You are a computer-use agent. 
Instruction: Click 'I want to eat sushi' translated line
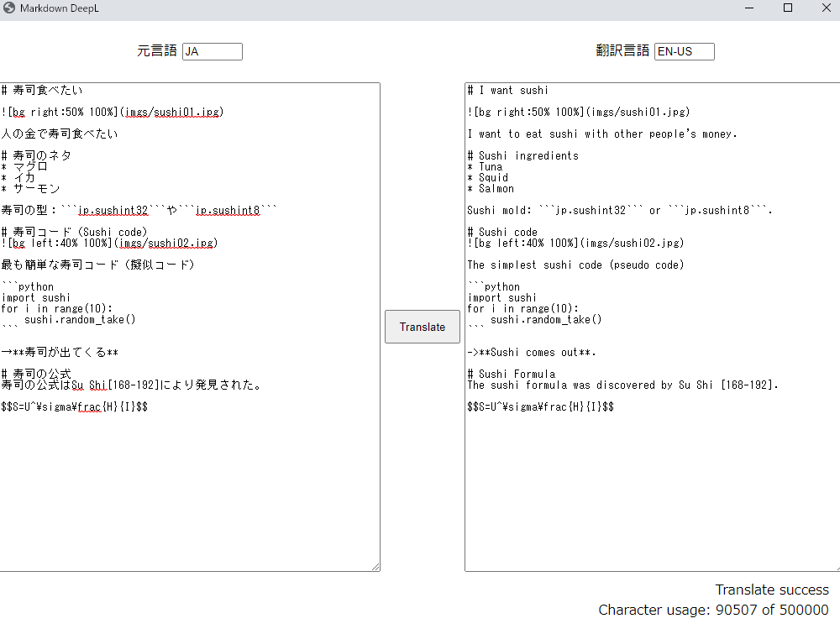[x=602, y=134]
